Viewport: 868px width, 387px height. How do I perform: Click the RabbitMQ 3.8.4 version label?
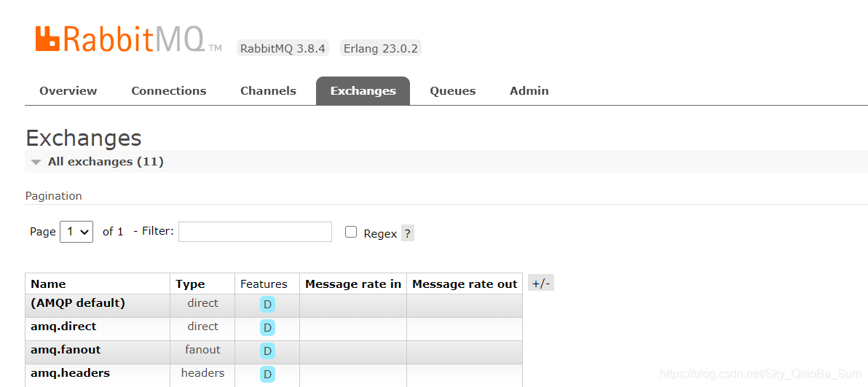283,48
